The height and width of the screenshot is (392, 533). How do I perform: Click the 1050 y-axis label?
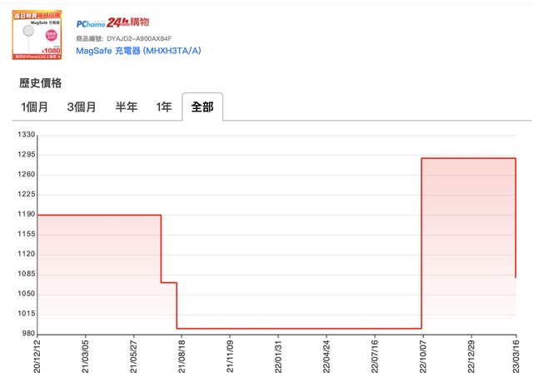pos(26,294)
